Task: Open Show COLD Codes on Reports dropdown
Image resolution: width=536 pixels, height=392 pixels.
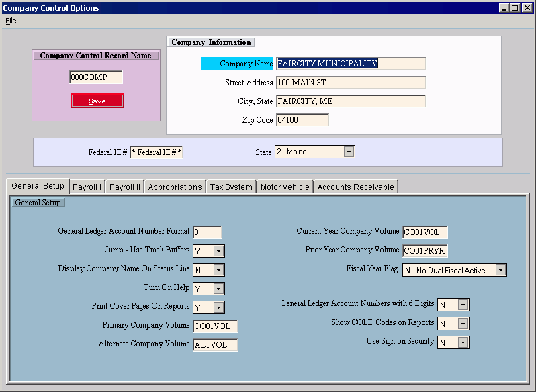Action: point(463,324)
